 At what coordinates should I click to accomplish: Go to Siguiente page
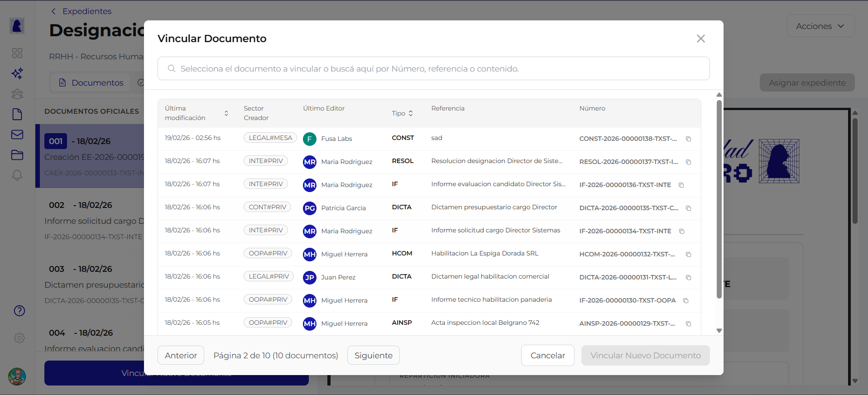pos(373,356)
